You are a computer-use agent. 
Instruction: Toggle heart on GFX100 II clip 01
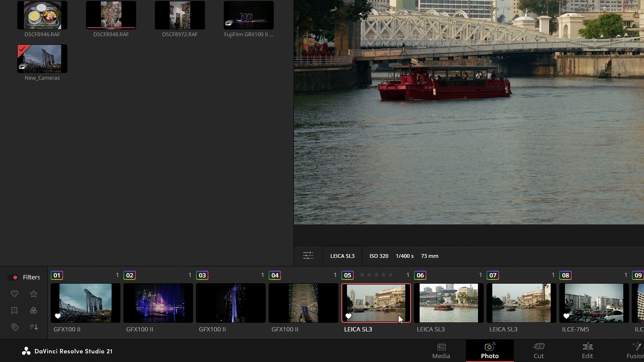coord(58,316)
